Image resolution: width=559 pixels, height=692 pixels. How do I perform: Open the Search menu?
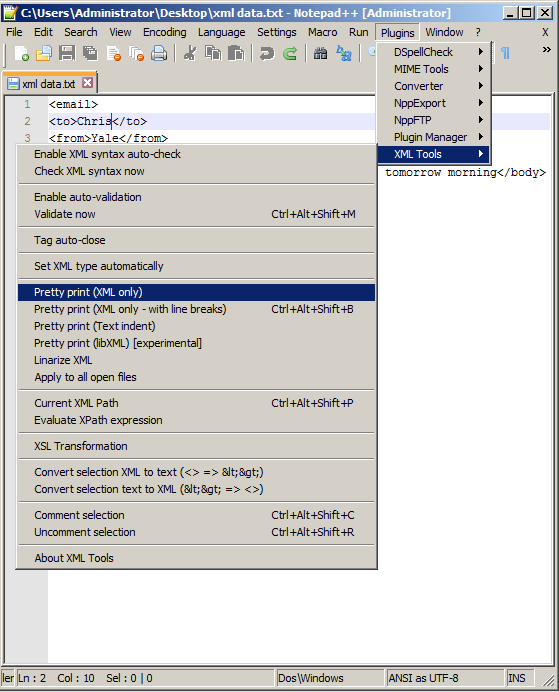(x=81, y=32)
